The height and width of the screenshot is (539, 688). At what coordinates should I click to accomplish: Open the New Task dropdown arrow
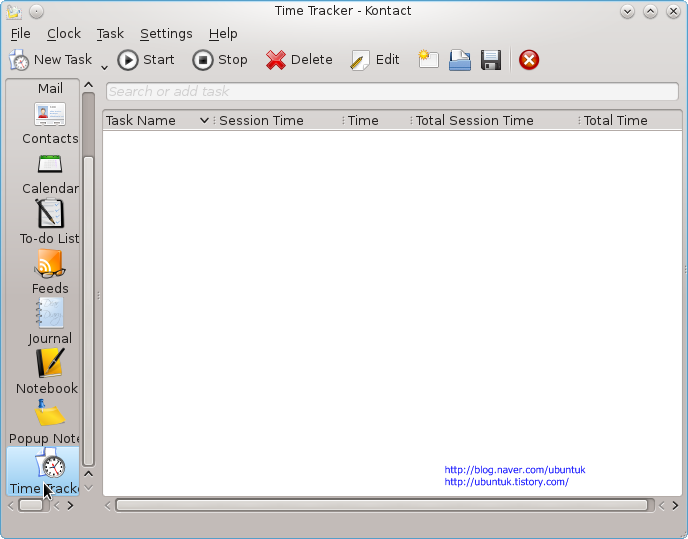click(x=104, y=67)
